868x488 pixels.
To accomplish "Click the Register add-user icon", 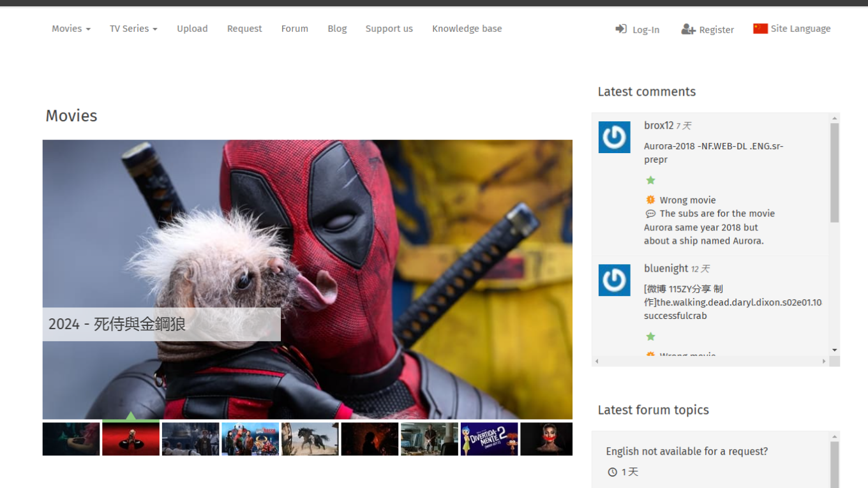I will click(x=688, y=29).
